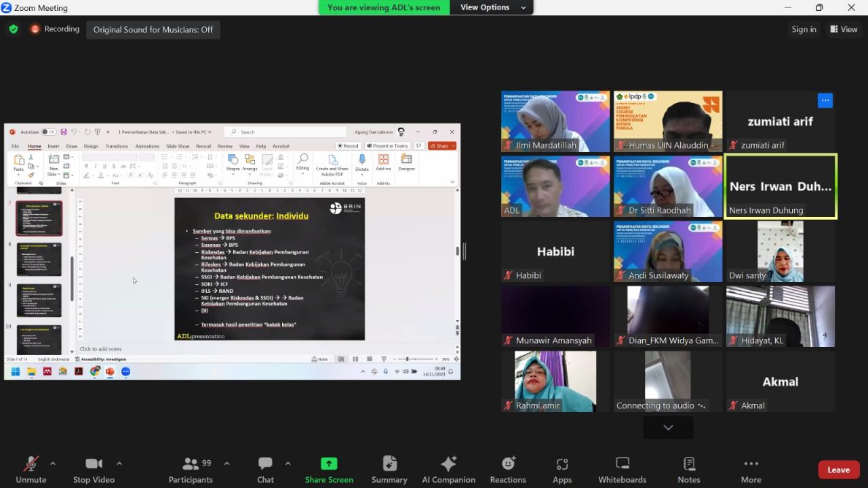Open the More menu in the toolbar
This screenshot has width=868, height=488.
(751, 469)
